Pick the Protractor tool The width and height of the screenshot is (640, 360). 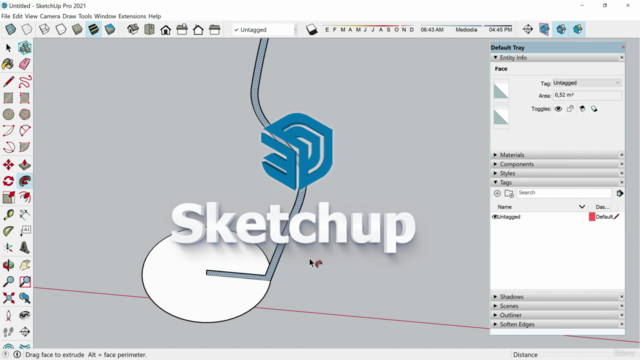(8, 231)
